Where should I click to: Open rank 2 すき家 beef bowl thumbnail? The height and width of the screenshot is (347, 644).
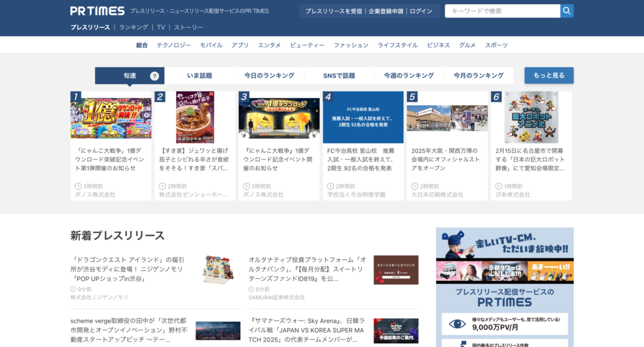(195, 117)
